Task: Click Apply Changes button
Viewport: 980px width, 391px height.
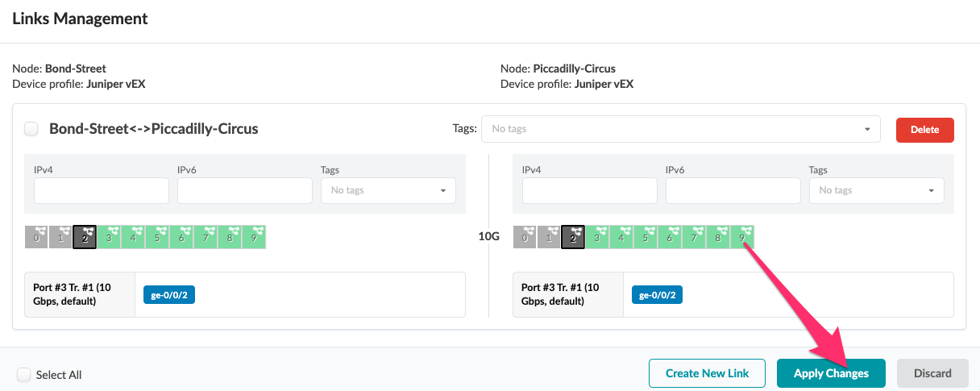Action: tap(831, 373)
